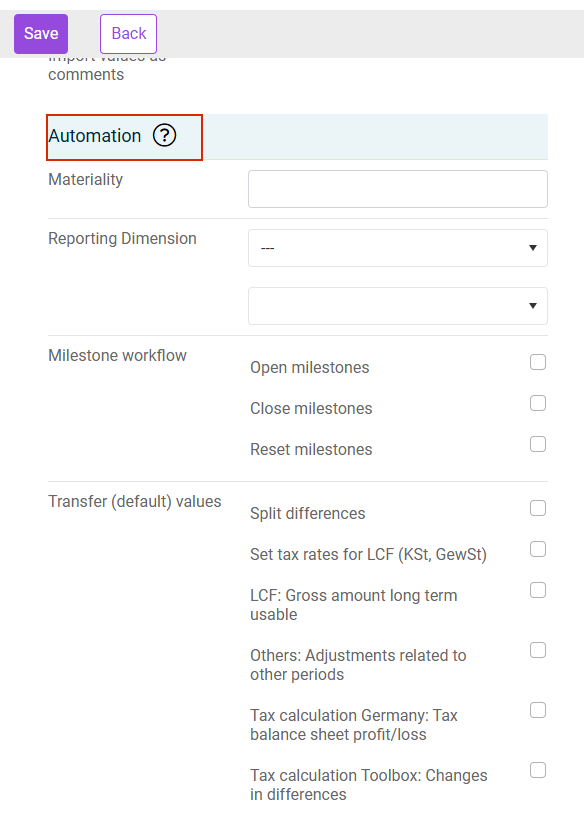Focus the Materiality input field
The width and height of the screenshot is (584, 824).
click(398, 189)
